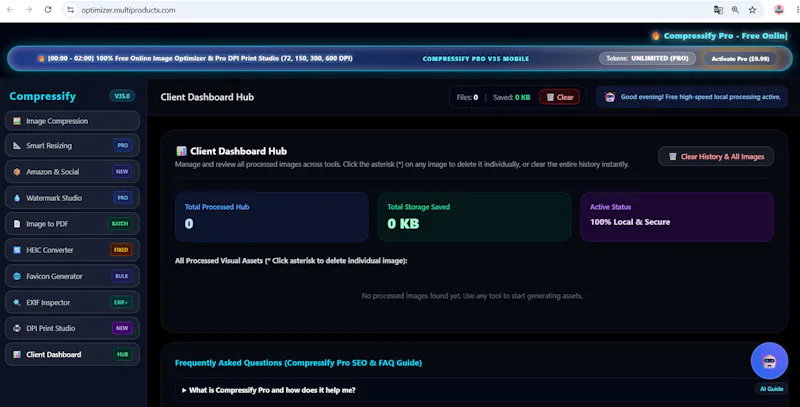This screenshot has width=800, height=407.
Task: Click the Amazon & Social box icon
Action: [x=17, y=172]
